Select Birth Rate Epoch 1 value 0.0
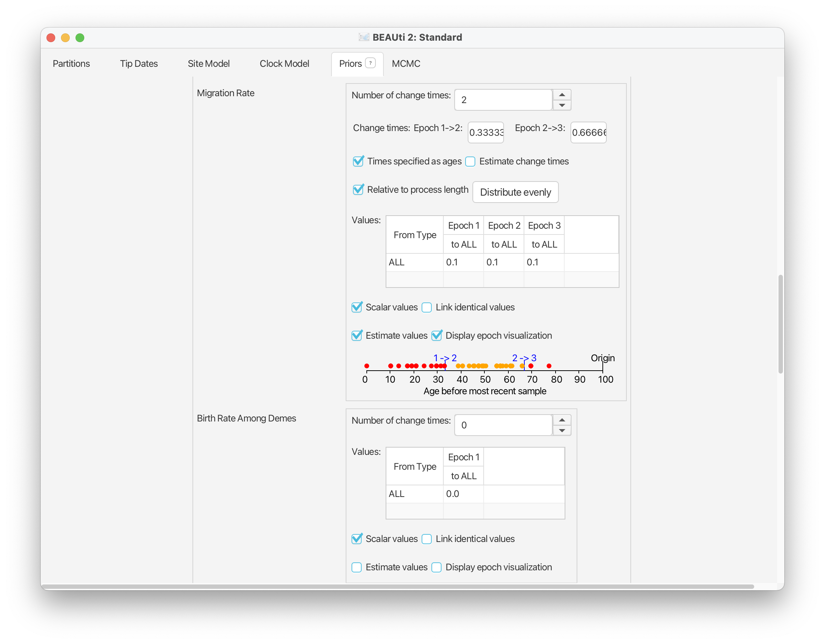 click(x=463, y=494)
